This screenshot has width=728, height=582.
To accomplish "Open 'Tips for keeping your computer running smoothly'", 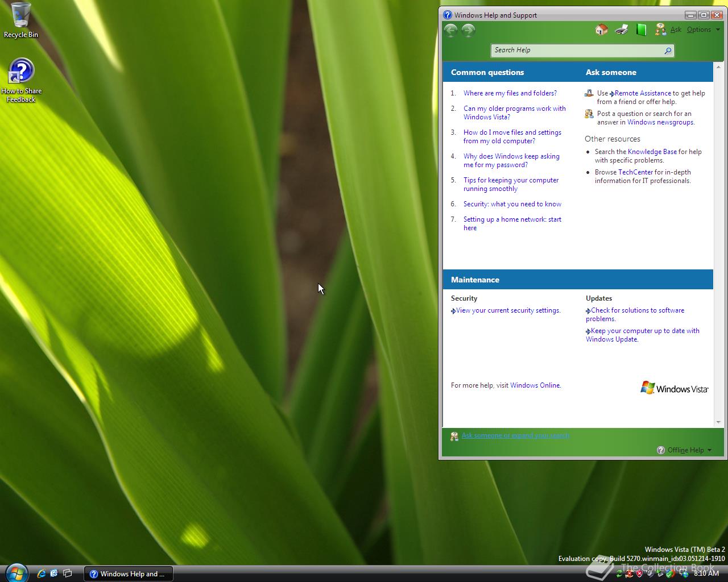I will coord(511,184).
